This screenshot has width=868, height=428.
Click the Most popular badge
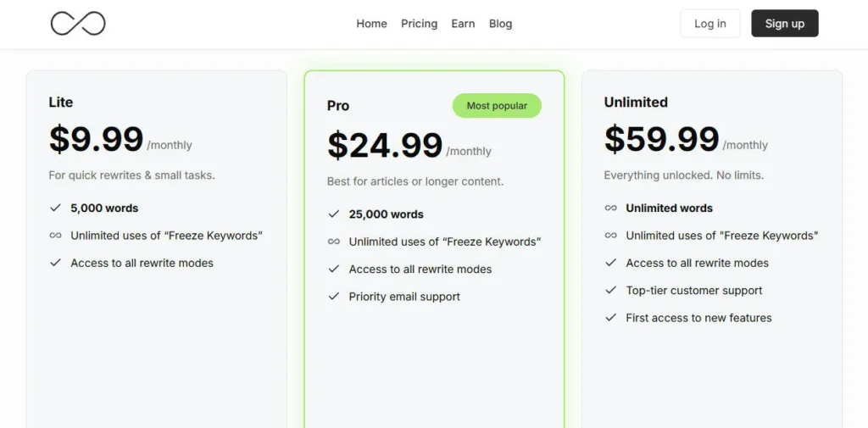coord(497,106)
